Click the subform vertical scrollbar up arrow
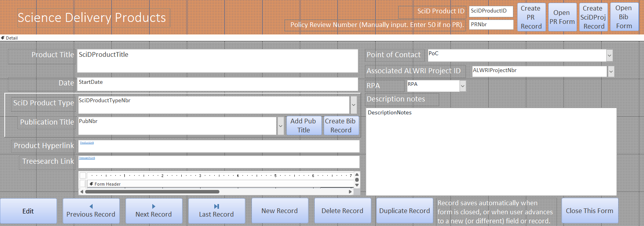644x226 pixels. [x=357, y=175]
